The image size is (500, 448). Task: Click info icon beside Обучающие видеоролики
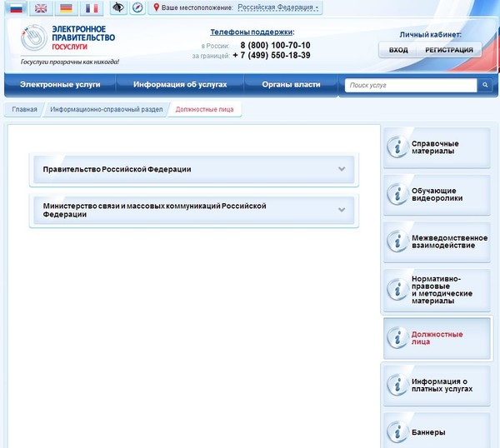tap(397, 194)
